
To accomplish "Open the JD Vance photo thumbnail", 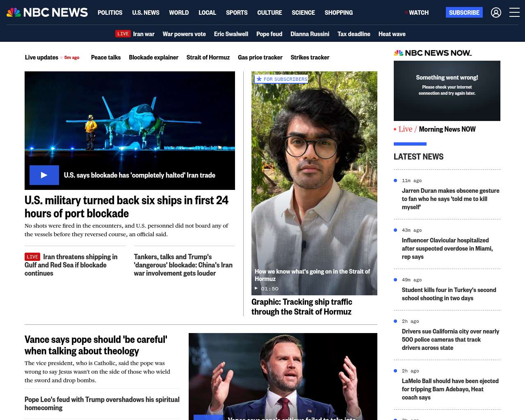I will point(283,377).
